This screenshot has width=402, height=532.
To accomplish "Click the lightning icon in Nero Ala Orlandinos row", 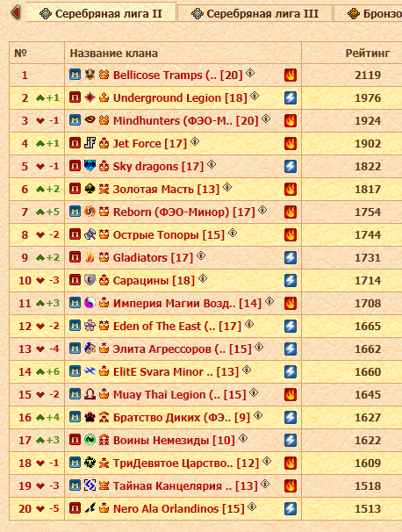I will [291, 508].
